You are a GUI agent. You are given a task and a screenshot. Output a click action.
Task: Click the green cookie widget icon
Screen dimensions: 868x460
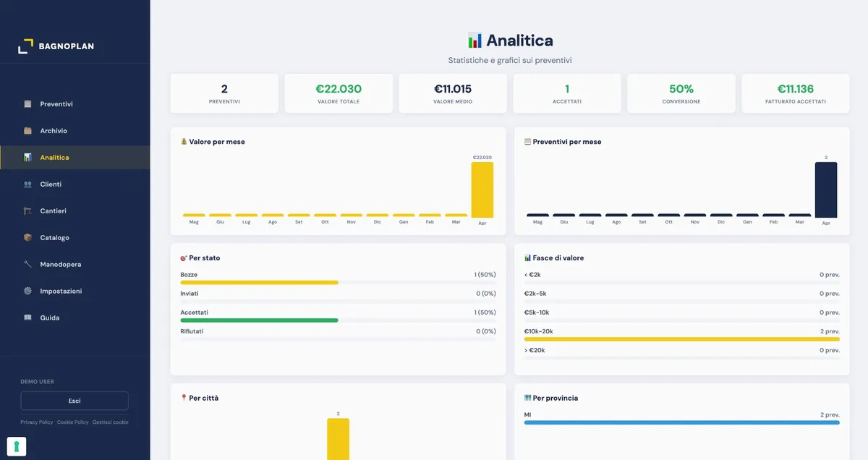(17, 446)
